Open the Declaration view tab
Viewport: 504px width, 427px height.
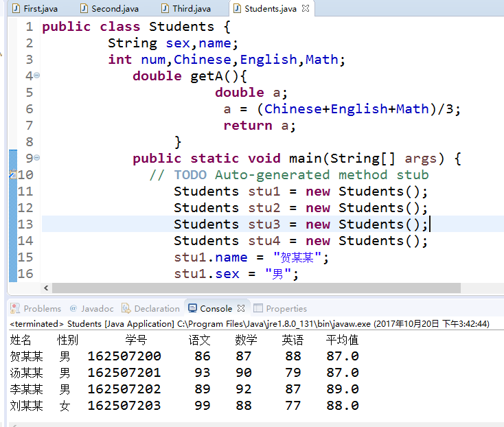coord(150,308)
